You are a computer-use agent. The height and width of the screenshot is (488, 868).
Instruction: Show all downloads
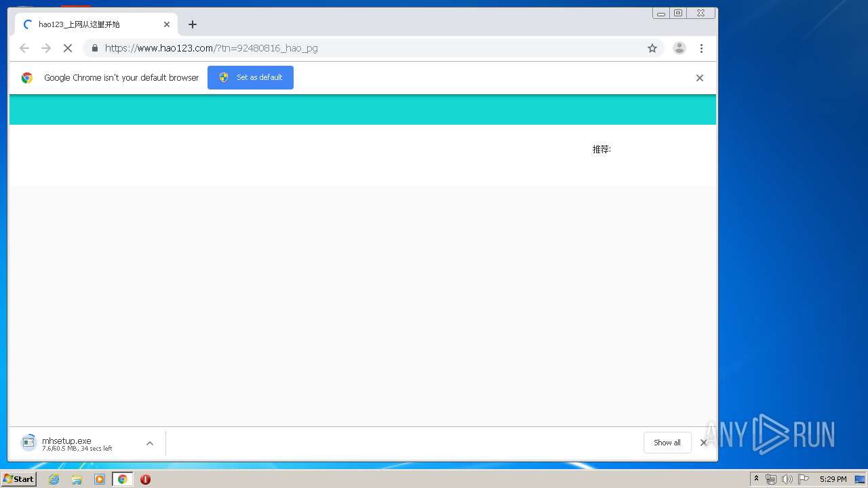click(x=667, y=443)
